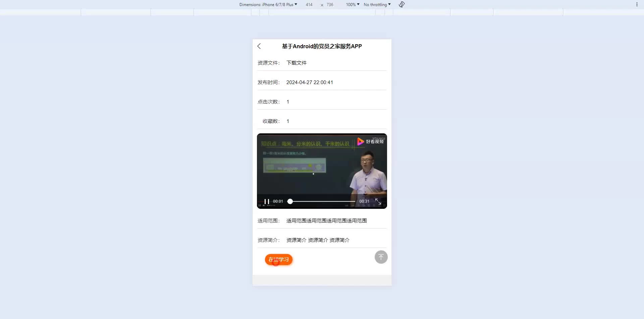Viewport: 644px width, 319px height.
Task: Open the 100% zoom level dropdown
Action: click(353, 4)
